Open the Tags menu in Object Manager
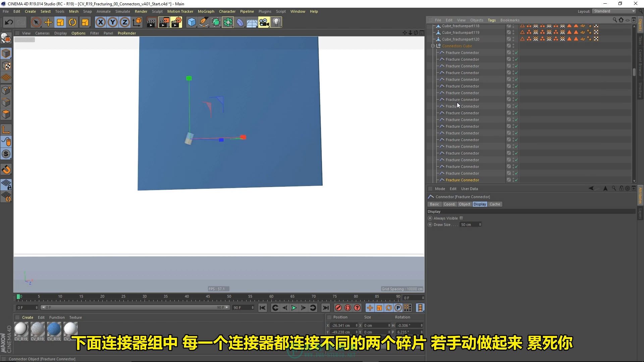This screenshot has width=644, height=362. click(x=492, y=20)
